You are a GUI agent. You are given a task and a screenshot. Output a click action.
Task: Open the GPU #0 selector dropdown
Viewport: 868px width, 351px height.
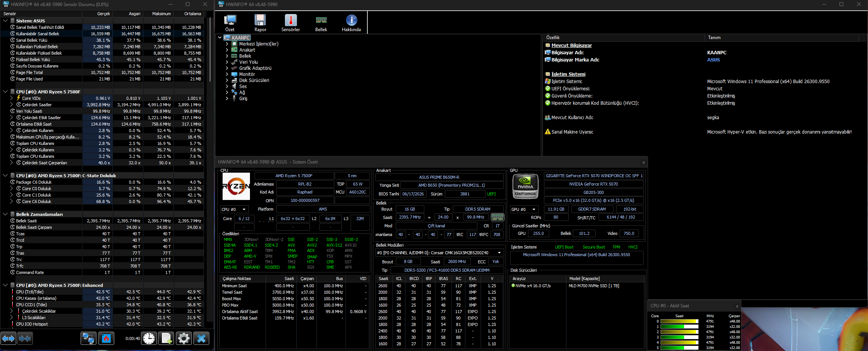coord(524,209)
